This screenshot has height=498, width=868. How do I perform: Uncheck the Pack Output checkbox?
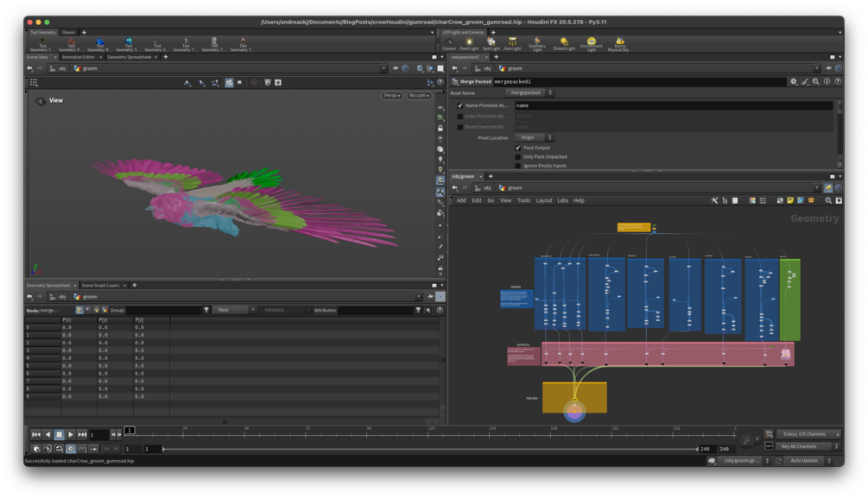(518, 148)
